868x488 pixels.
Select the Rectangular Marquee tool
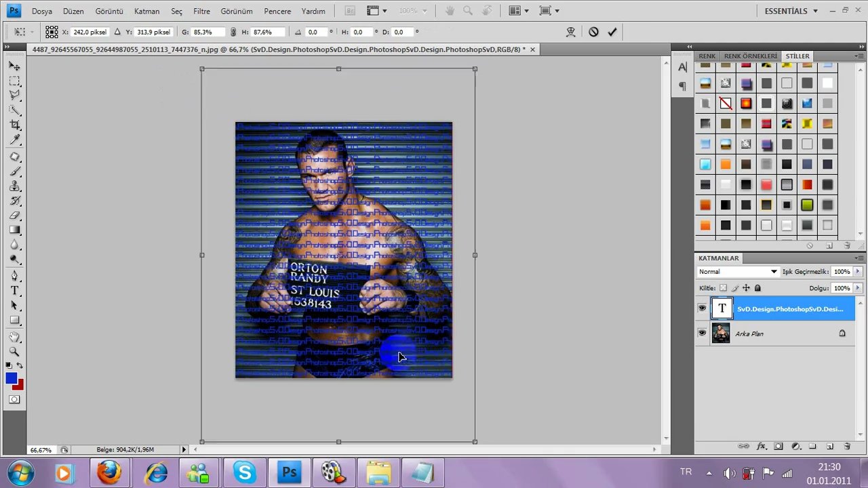tap(14, 81)
